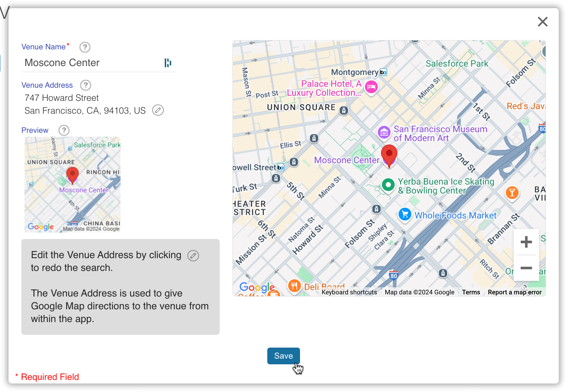Click transit stop icon near Turk St
This screenshot has width=568, height=392.
276,178
